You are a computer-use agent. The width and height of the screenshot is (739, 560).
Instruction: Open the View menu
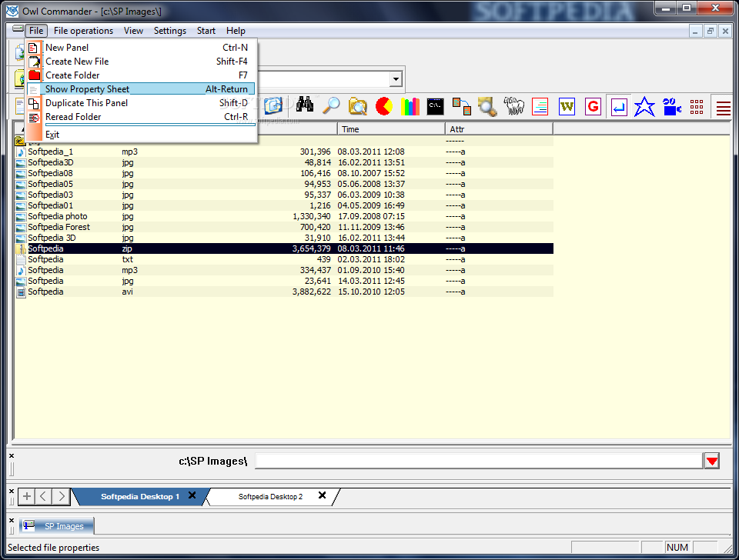(x=133, y=31)
